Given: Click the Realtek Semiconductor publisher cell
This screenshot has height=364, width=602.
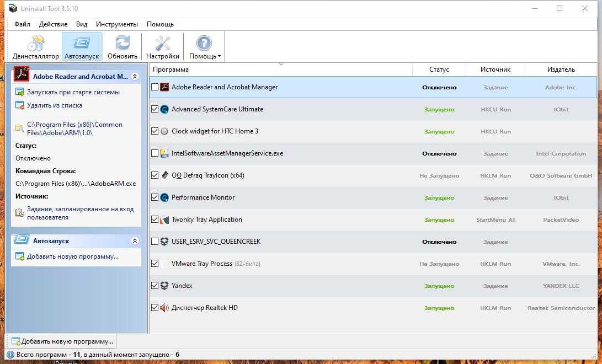Looking at the screenshot, I should 561,308.
